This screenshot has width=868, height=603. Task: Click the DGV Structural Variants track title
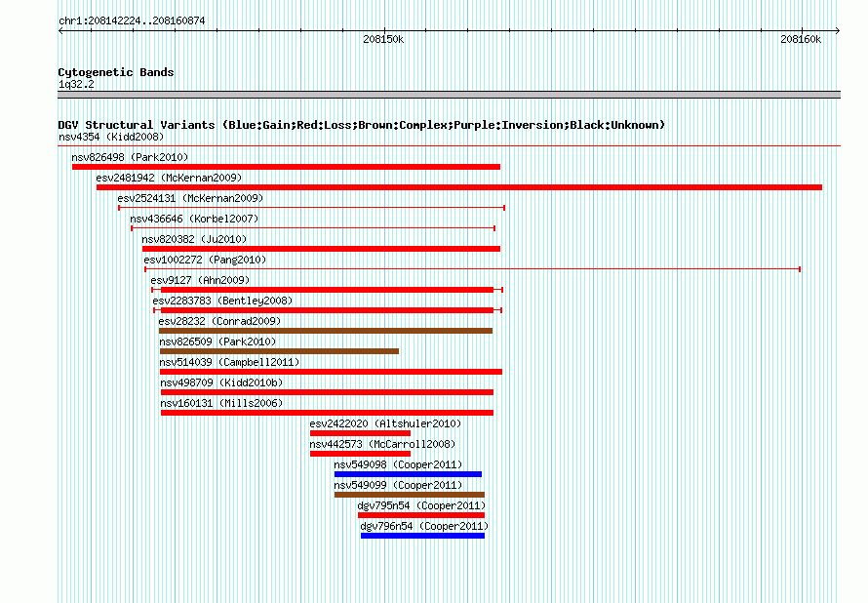click(362, 125)
